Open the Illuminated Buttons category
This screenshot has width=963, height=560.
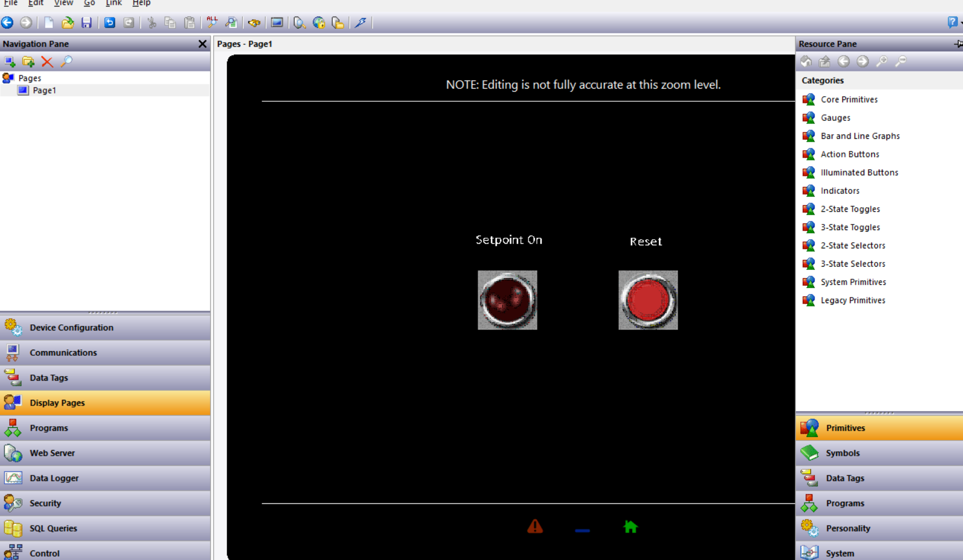[859, 172]
